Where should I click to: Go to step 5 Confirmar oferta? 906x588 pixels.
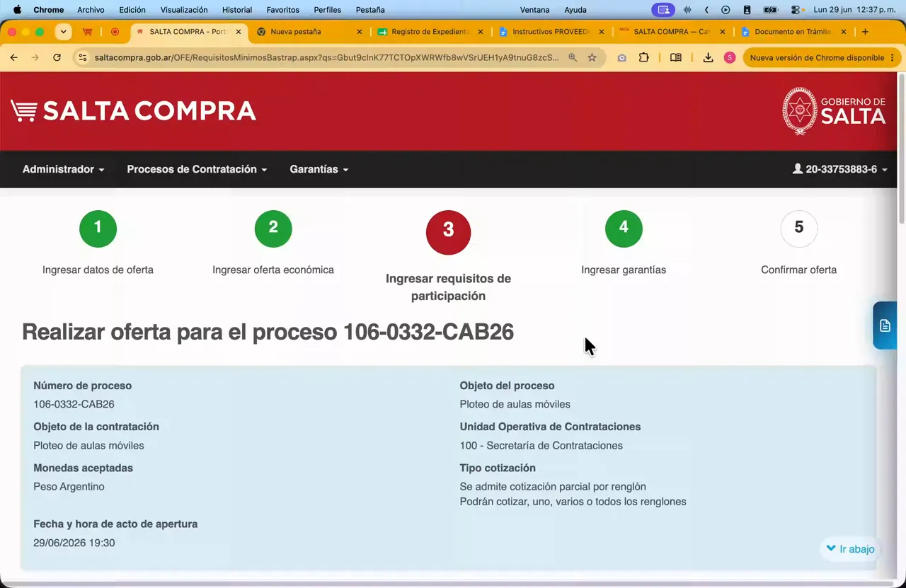click(798, 229)
